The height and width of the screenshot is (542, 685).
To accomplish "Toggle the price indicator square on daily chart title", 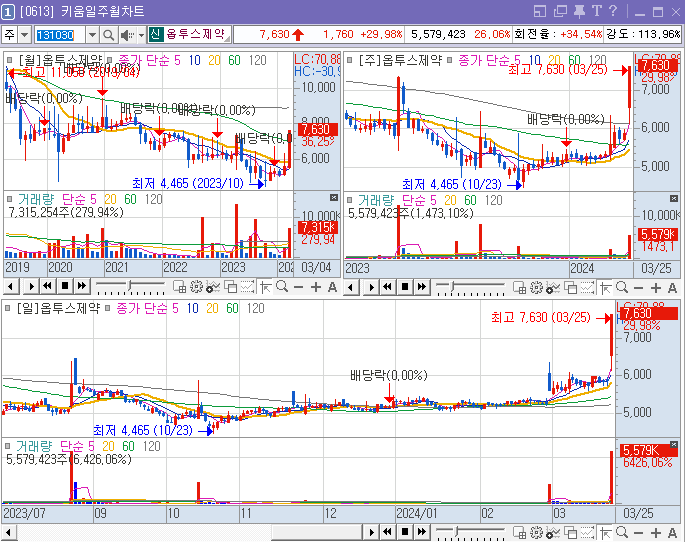I will 7,308.
